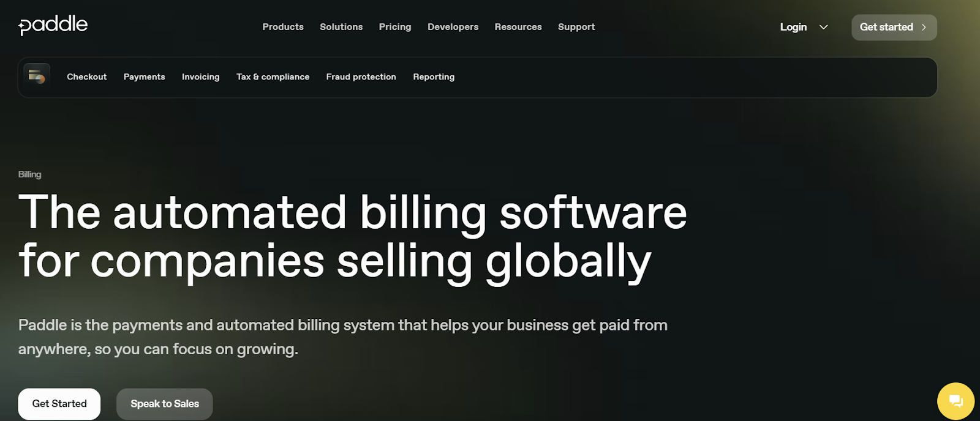Click the arrow icon on Get started
Screen dimensions: 980x421
pyautogui.click(x=924, y=27)
